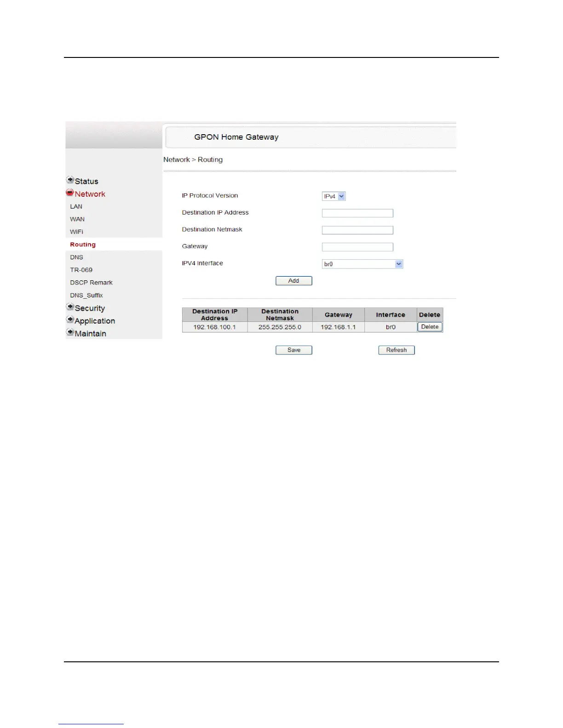This screenshot has height=728, width=563.
Task: Click the Network > Routing breadcrumb
Action: coord(193,159)
